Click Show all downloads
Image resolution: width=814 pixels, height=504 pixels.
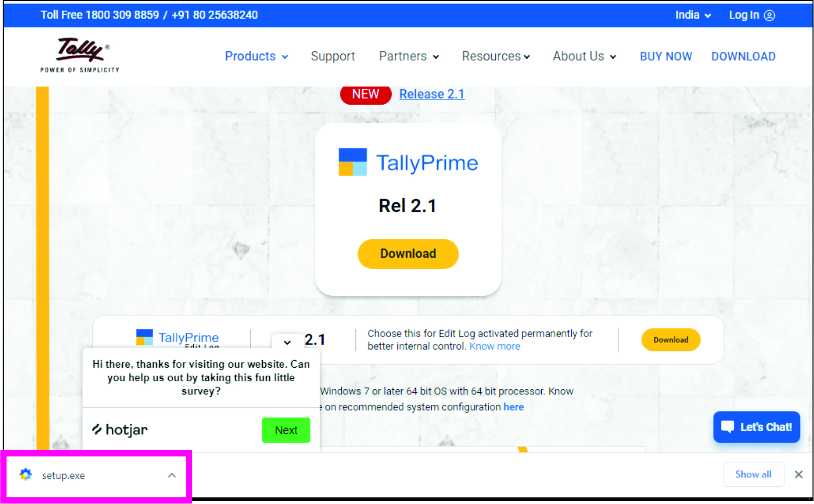(x=753, y=474)
